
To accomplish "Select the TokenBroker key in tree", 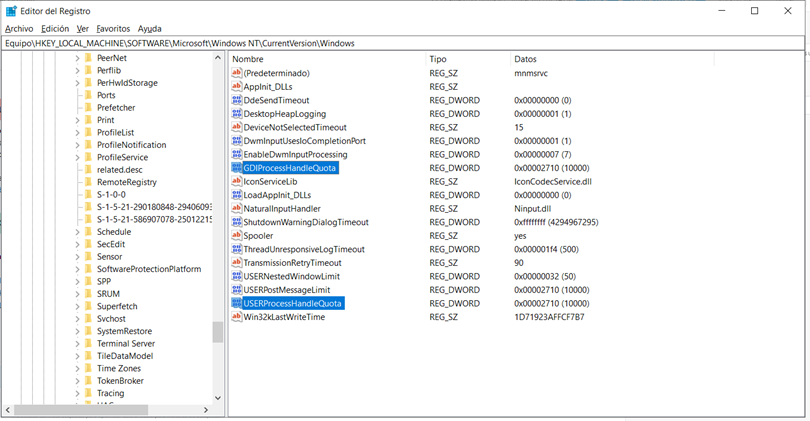I will tap(120, 381).
